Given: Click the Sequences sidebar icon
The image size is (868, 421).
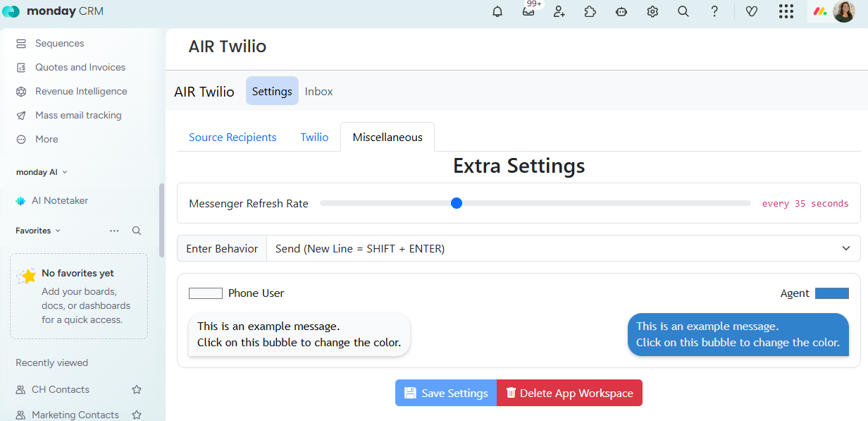Looking at the screenshot, I should pyautogui.click(x=21, y=44).
